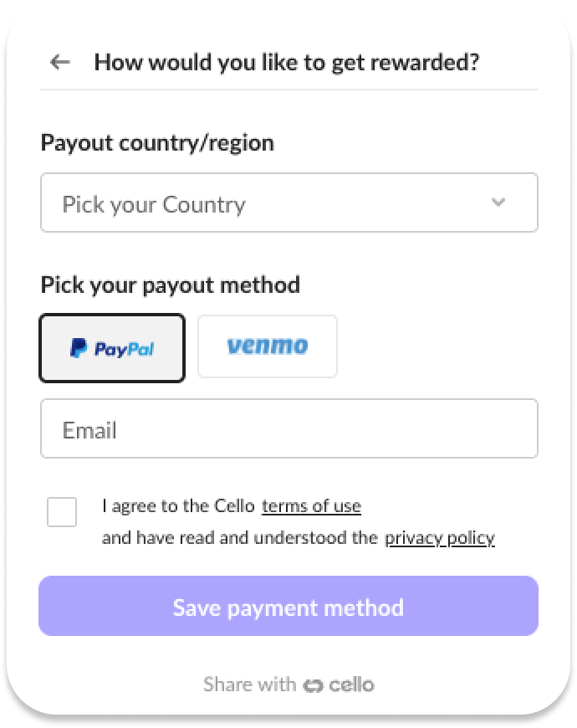The image size is (577, 728).
Task: Open the terms of use link
Action: (x=311, y=506)
